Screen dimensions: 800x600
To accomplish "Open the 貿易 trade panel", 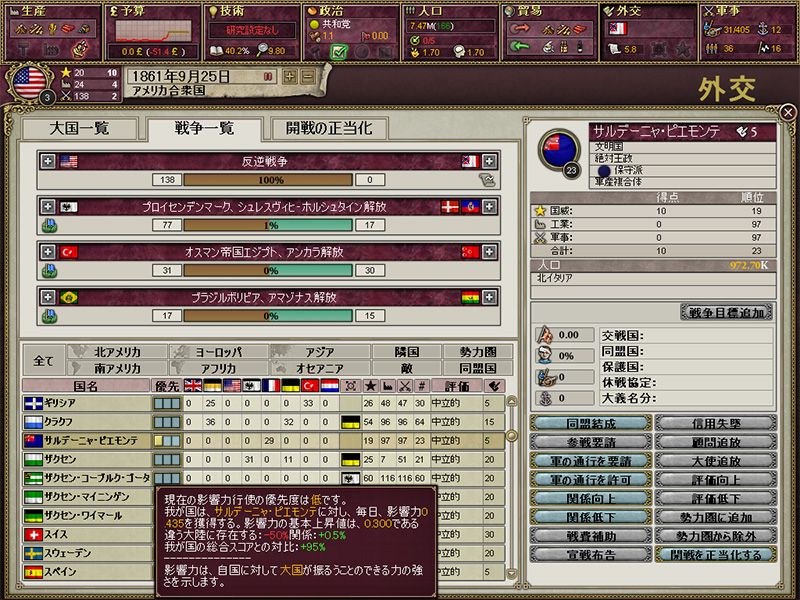I will click(x=550, y=32).
